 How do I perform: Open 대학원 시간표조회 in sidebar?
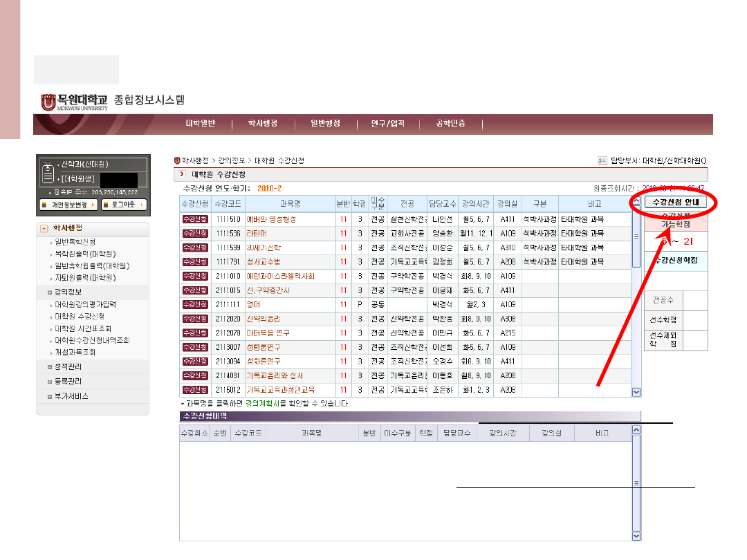[83, 328]
